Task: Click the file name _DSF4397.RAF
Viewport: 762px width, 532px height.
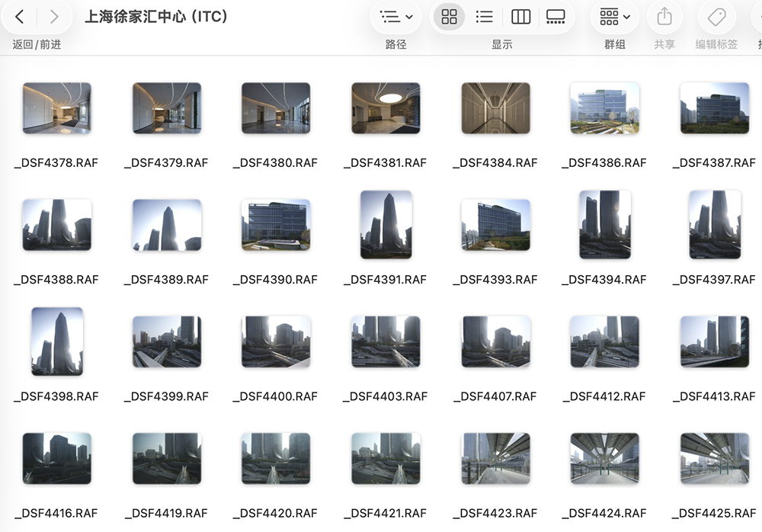Action: coord(715,280)
